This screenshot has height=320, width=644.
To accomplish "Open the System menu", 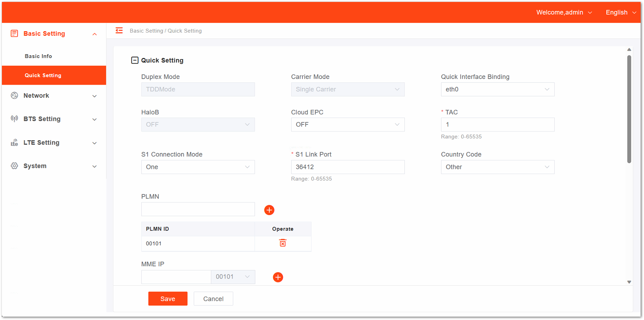I will (x=54, y=166).
